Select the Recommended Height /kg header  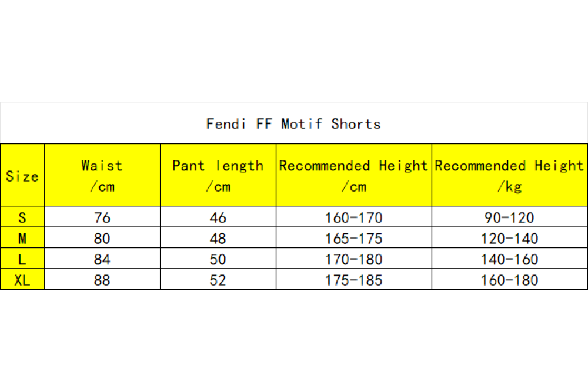[x=510, y=175]
